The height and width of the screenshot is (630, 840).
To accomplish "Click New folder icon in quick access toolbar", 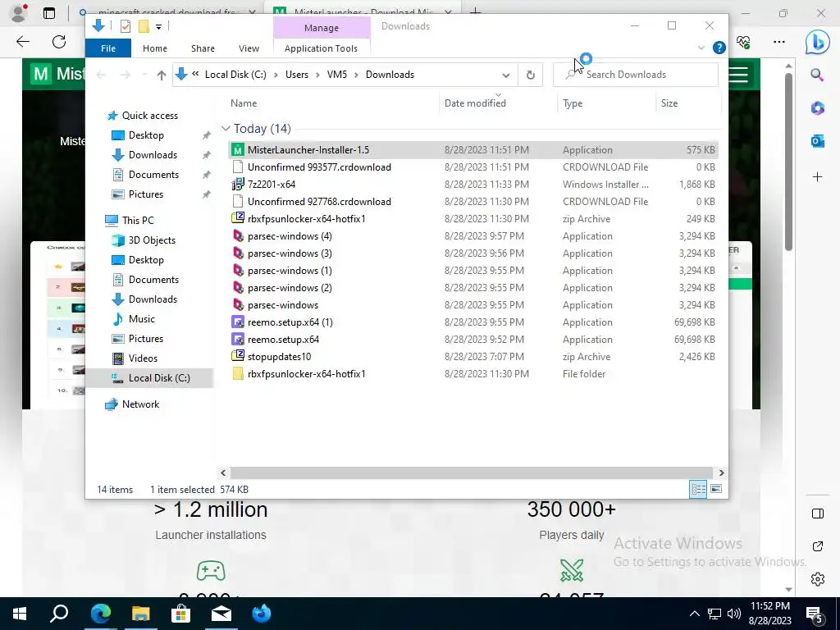I will point(144,26).
